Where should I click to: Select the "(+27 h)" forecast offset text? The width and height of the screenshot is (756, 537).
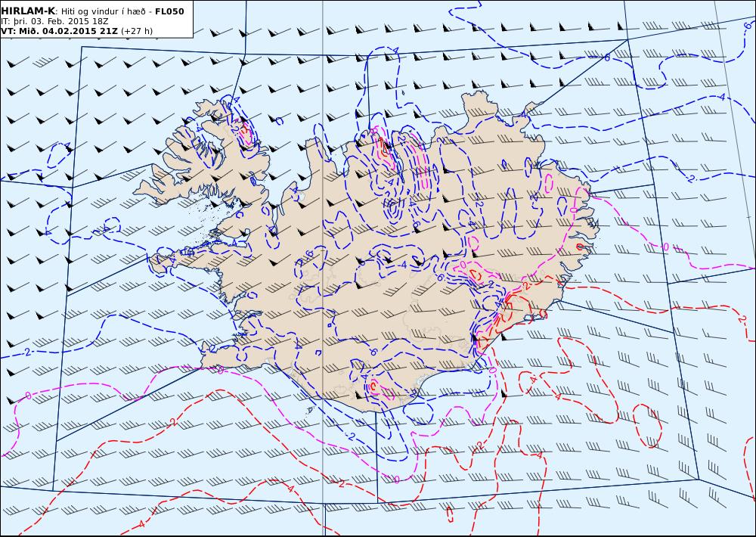pyautogui.click(x=137, y=31)
